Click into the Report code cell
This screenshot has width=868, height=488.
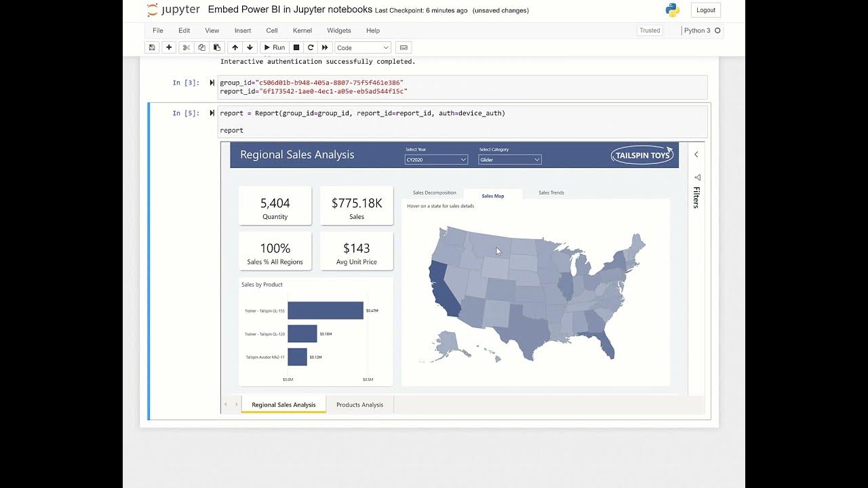[462, 121]
